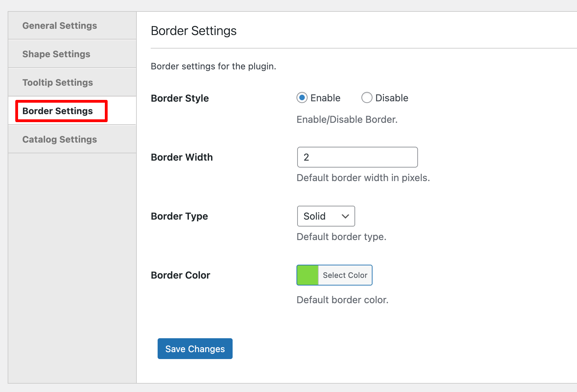This screenshot has width=577, height=392.
Task: Click the Border Color picker control
Action: tap(334, 275)
